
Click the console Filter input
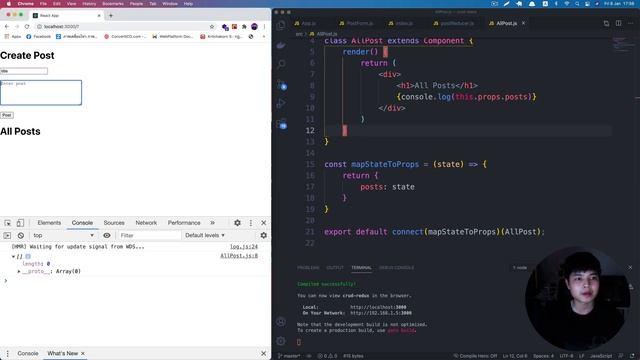click(149, 236)
